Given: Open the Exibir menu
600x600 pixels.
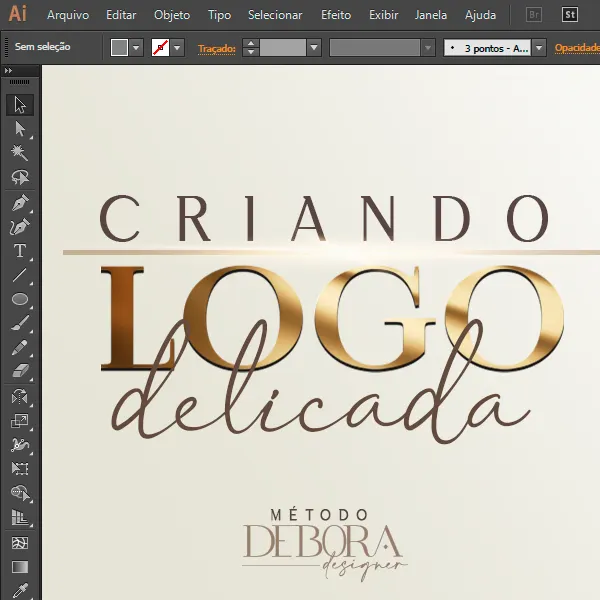Looking at the screenshot, I should [x=383, y=15].
